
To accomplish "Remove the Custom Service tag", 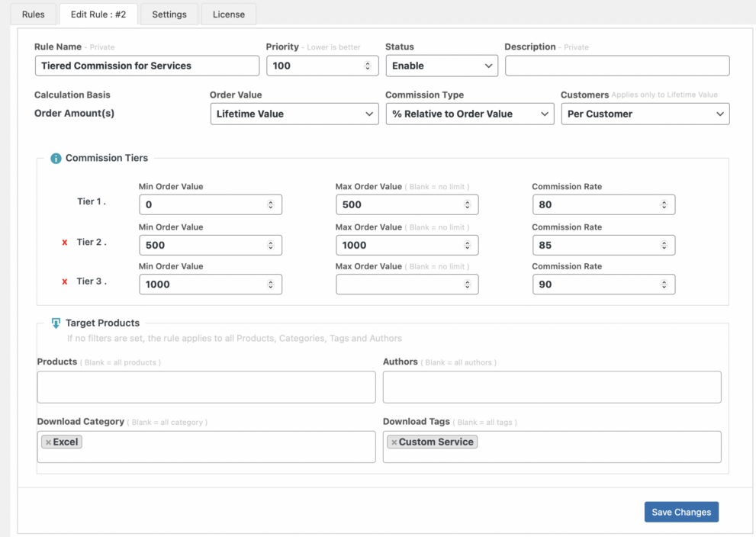I will coord(394,442).
